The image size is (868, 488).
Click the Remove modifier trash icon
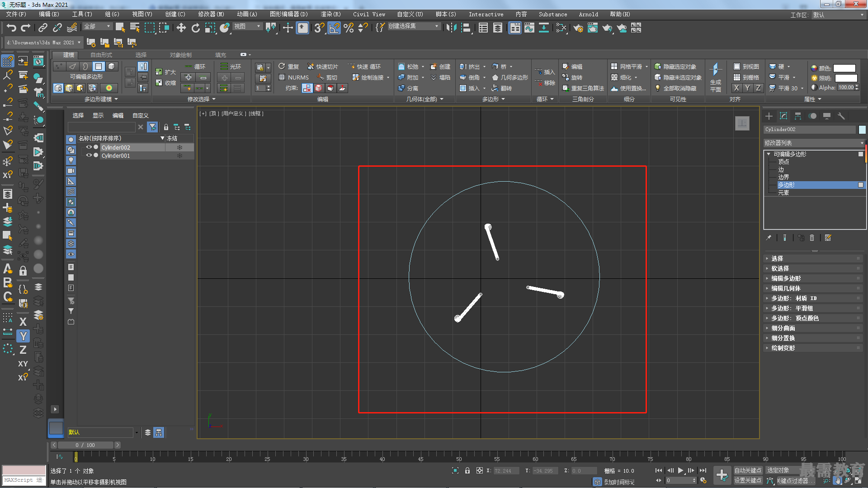(x=812, y=238)
